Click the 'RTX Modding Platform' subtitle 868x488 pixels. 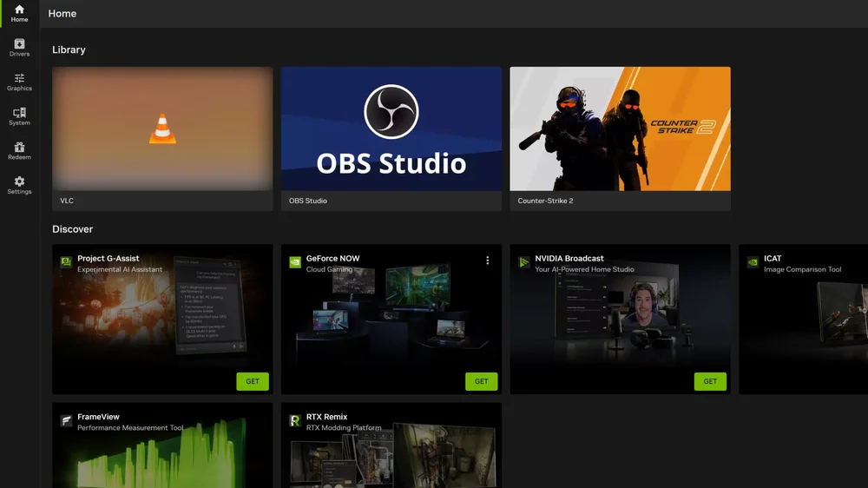(x=344, y=427)
